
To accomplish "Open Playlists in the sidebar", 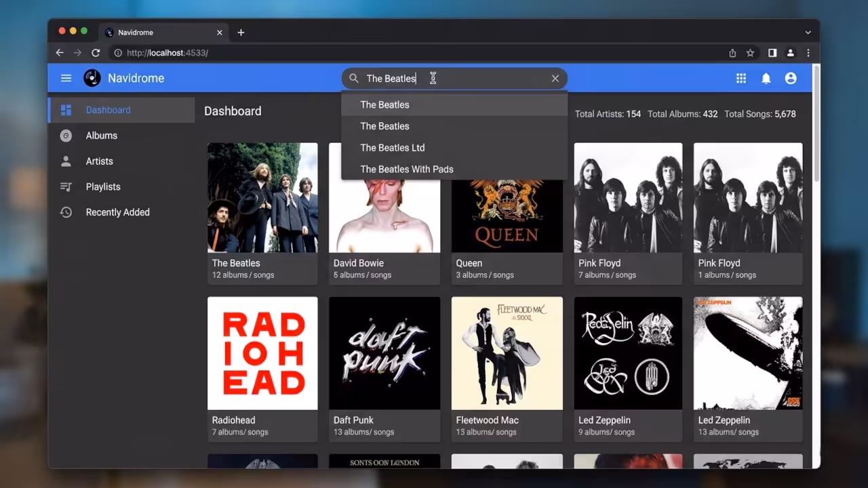I will tap(121, 187).
